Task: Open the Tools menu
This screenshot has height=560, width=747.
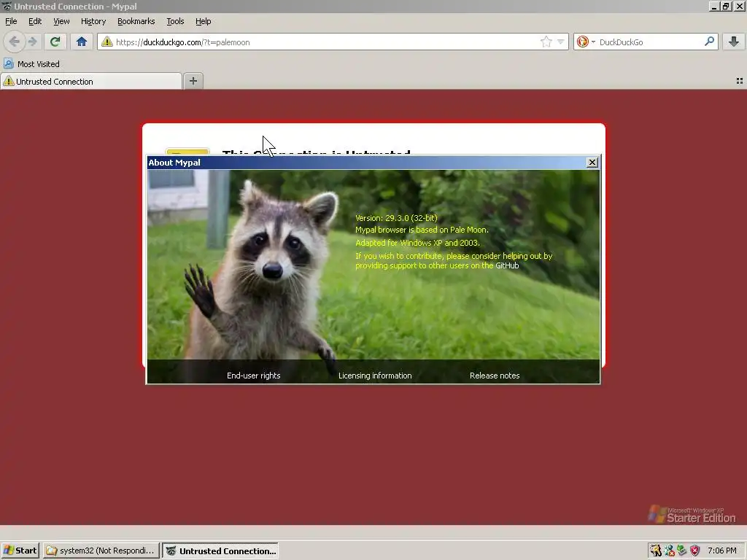Action: click(175, 21)
